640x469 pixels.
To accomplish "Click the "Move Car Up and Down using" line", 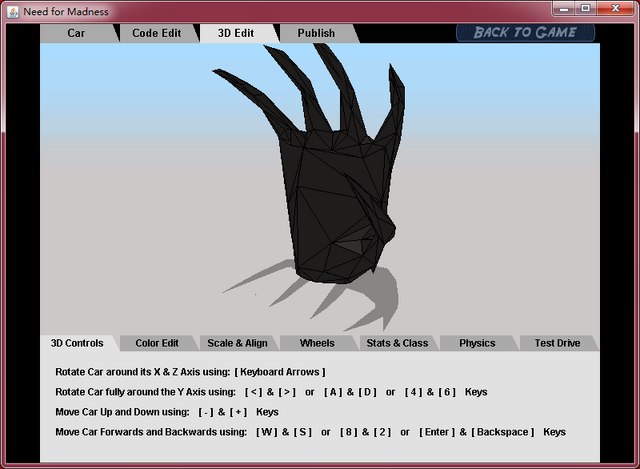I will click(x=167, y=412).
